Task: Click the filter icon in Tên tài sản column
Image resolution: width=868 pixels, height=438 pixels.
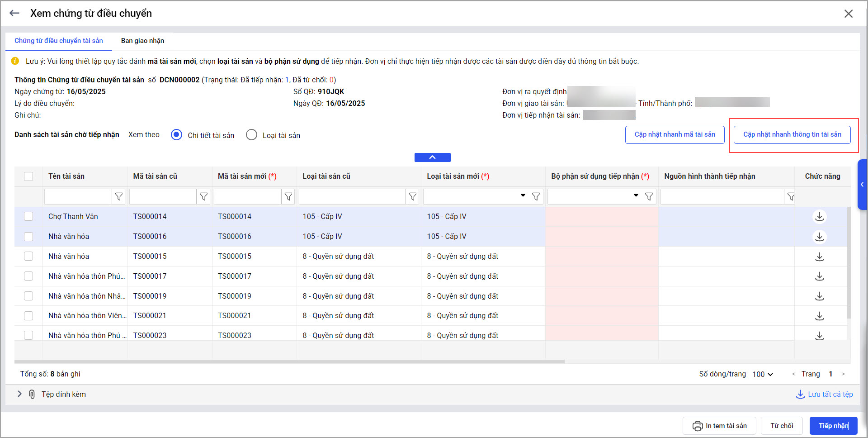Action: pos(119,197)
